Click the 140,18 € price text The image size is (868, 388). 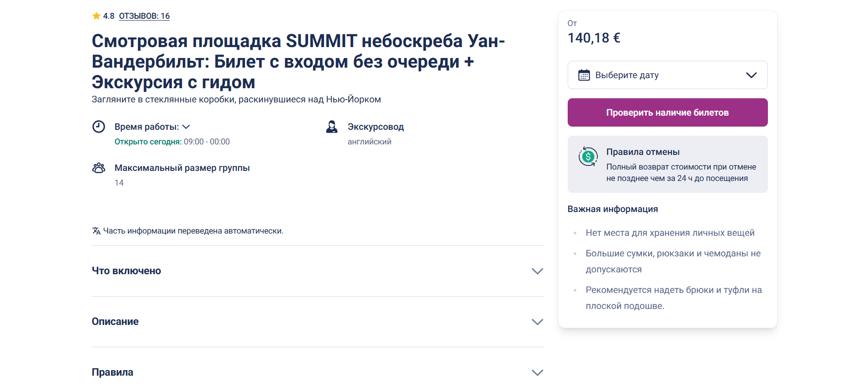(594, 38)
